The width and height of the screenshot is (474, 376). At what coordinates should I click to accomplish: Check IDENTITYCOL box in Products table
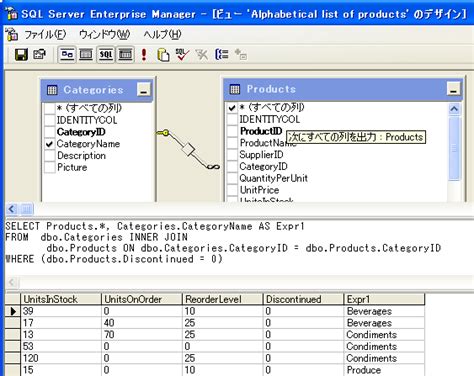pyautogui.click(x=232, y=119)
